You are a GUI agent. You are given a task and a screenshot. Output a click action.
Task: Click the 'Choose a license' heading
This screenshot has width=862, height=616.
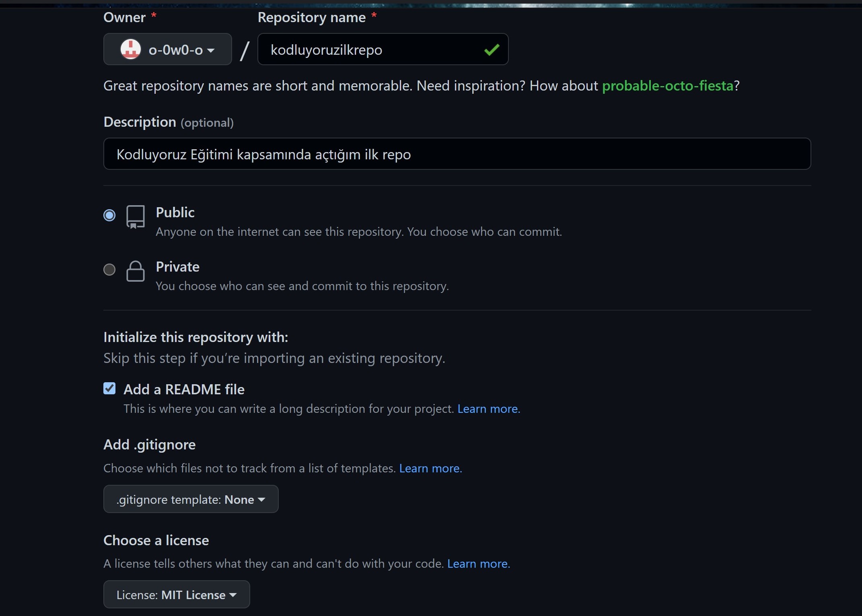156,540
